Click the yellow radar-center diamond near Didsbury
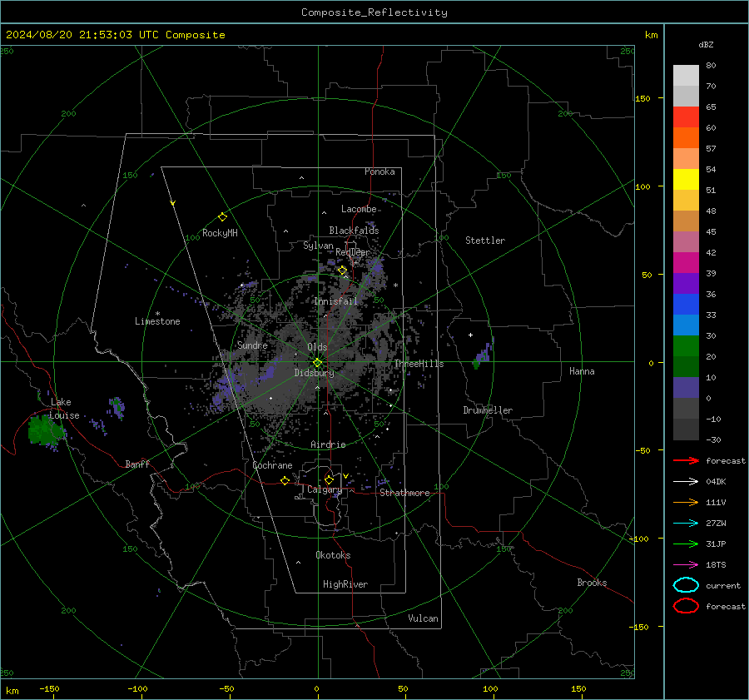This screenshot has width=749, height=700. click(317, 363)
